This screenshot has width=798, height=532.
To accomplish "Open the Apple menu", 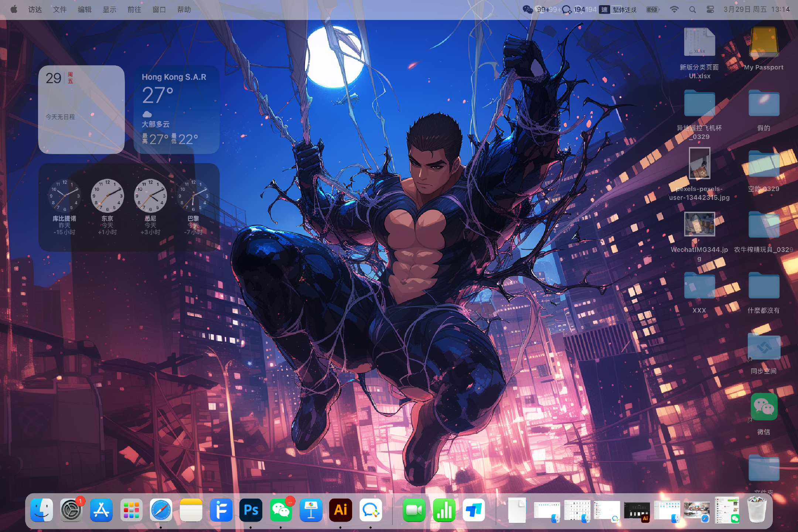I will click(x=14, y=10).
